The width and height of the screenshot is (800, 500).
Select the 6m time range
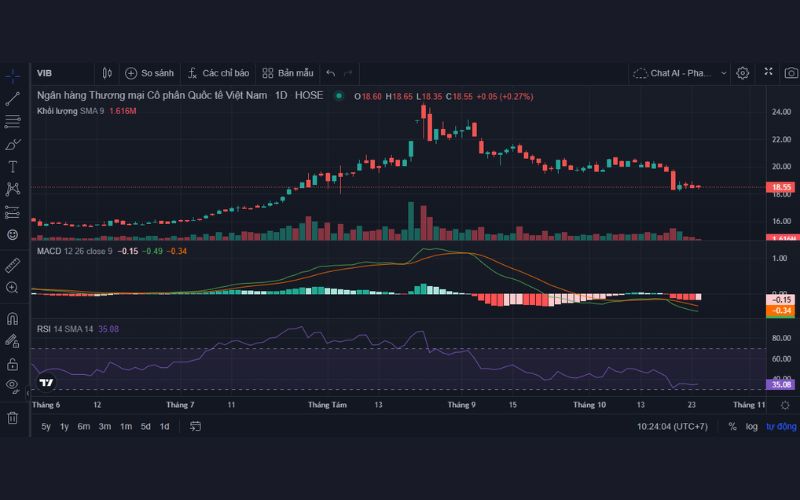(84, 426)
